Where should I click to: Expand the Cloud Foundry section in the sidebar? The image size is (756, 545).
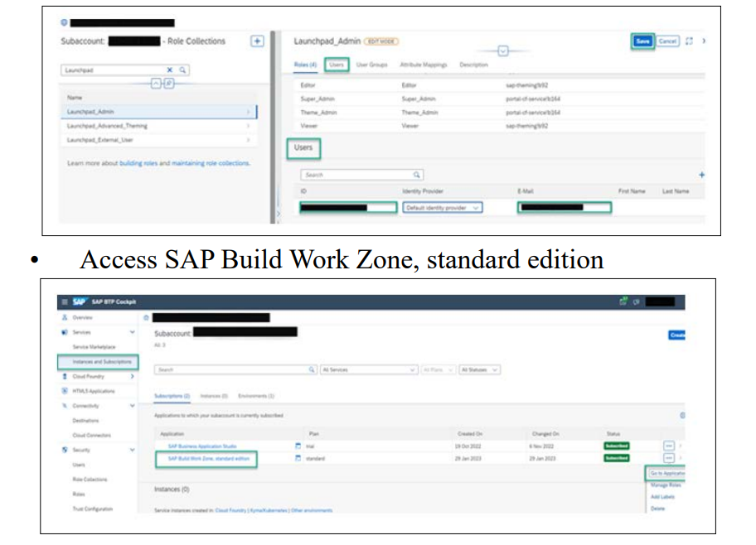[x=132, y=376]
